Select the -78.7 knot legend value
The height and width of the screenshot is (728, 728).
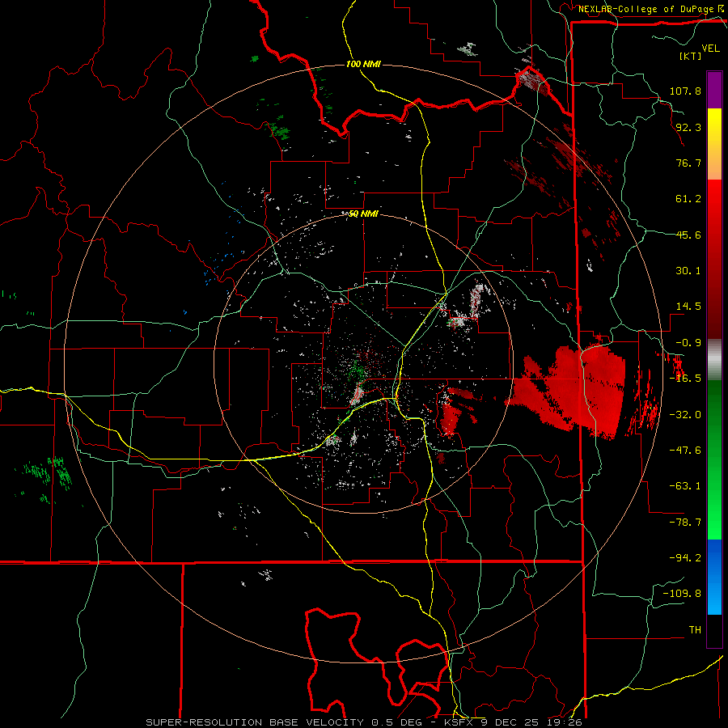coord(685,523)
